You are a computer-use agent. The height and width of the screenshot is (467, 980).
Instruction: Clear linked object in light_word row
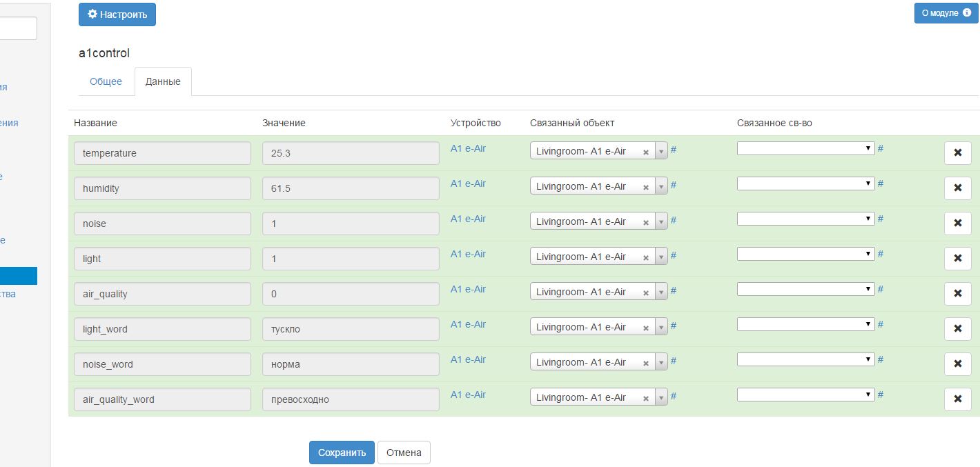click(x=646, y=328)
